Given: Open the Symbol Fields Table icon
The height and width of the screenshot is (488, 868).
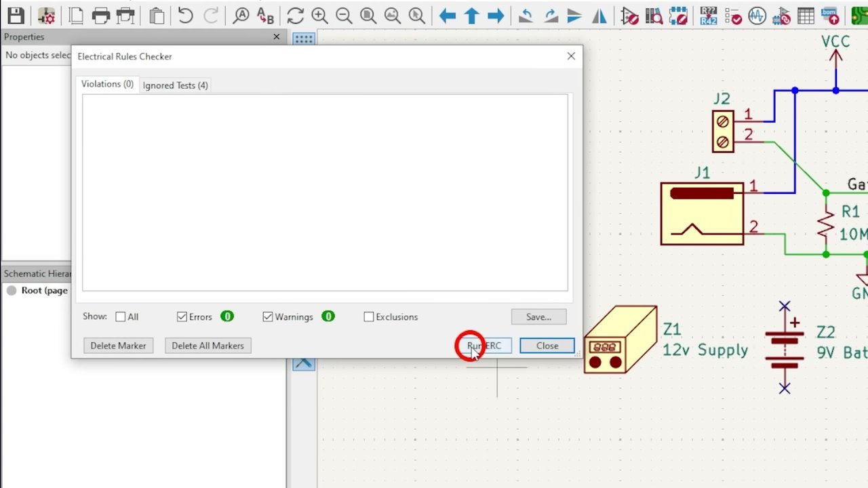Looking at the screenshot, I should (806, 15).
